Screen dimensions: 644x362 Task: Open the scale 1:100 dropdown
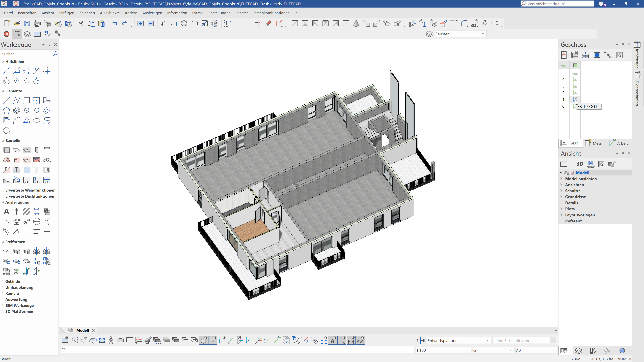pyautogui.click(x=468, y=350)
